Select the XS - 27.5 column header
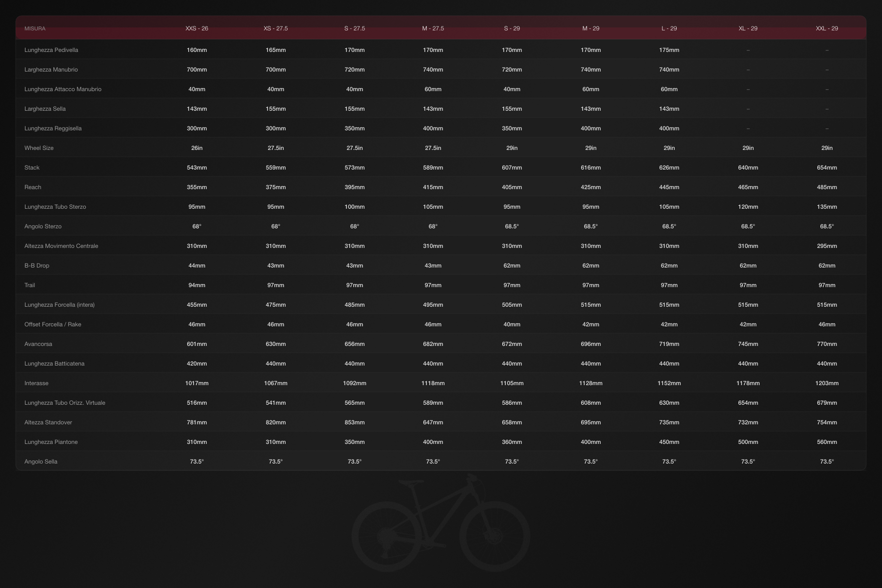882x588 pixels. [x=275, y=28]
